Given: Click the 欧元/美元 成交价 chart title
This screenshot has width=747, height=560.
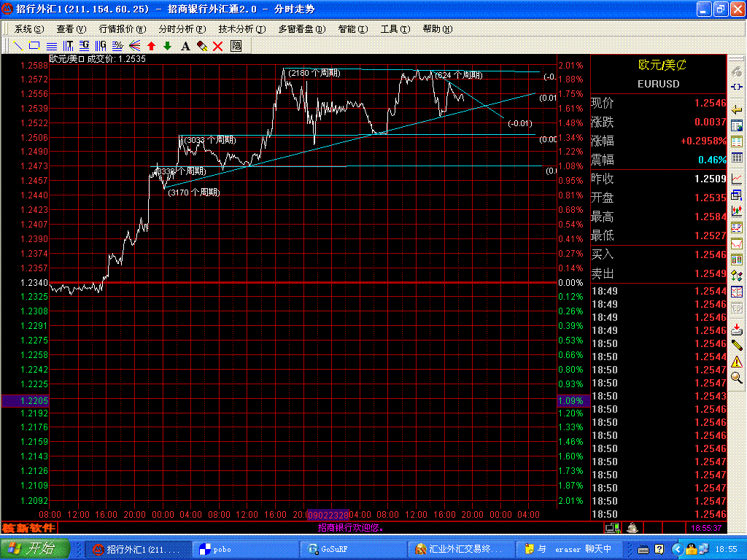Looking at the screenshot, I should click(x=98, y=59).
